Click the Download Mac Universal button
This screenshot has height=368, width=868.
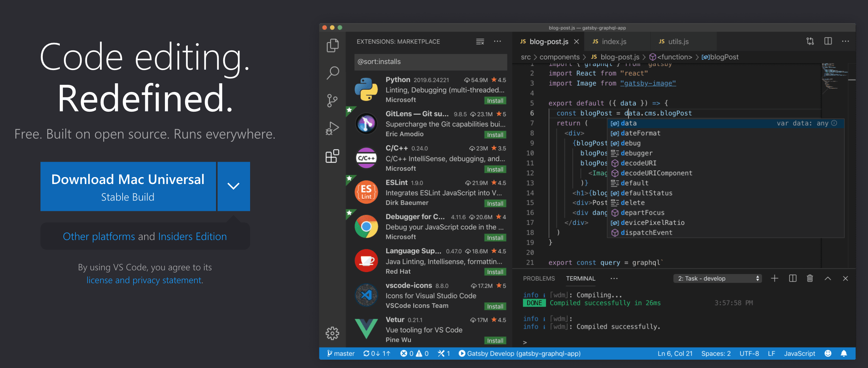tap(128, 186)
